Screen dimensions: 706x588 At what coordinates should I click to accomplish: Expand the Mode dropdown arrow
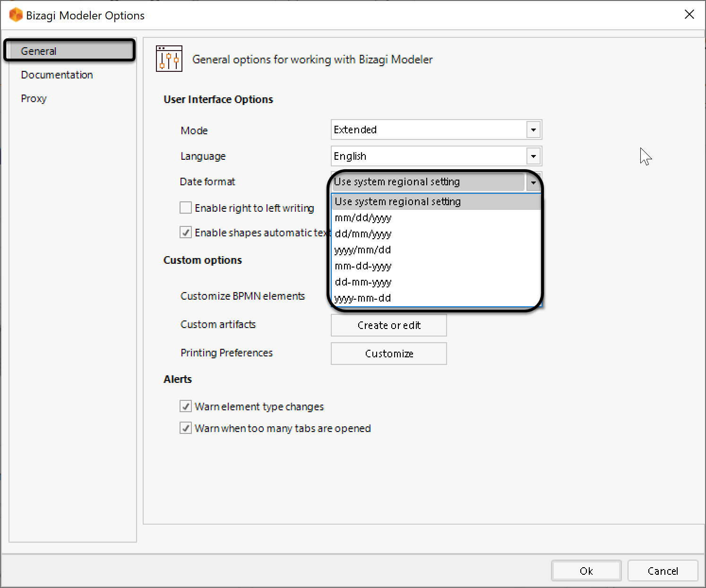534,130
